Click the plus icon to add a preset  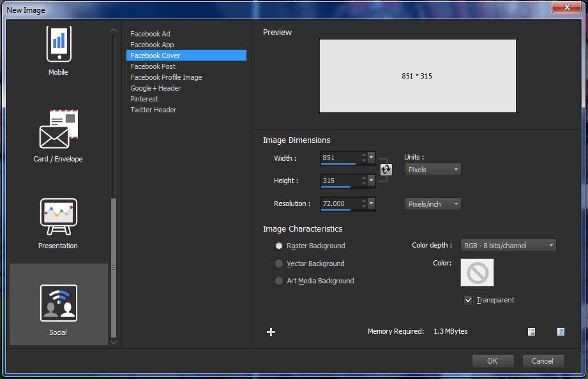pos(271,332)
